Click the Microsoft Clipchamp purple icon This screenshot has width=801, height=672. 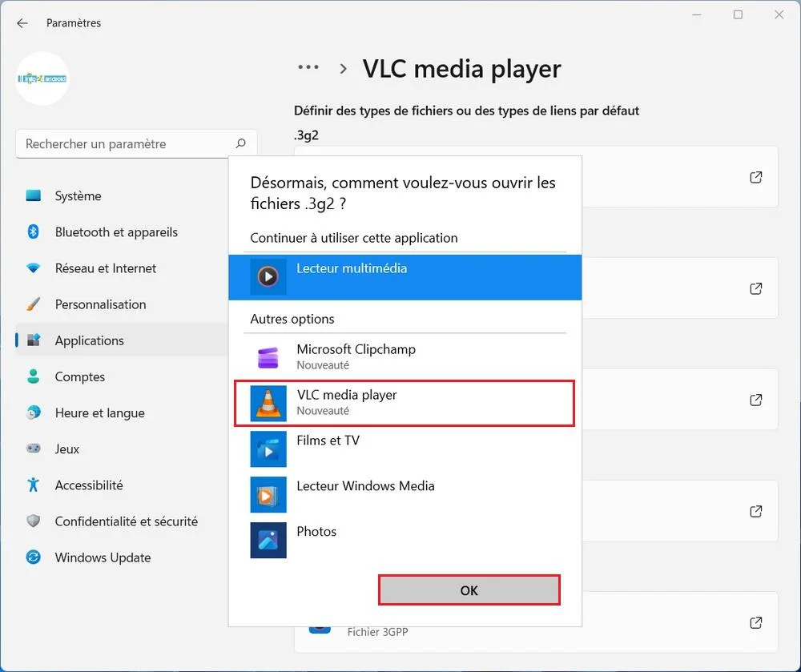(x=268, y=357)
